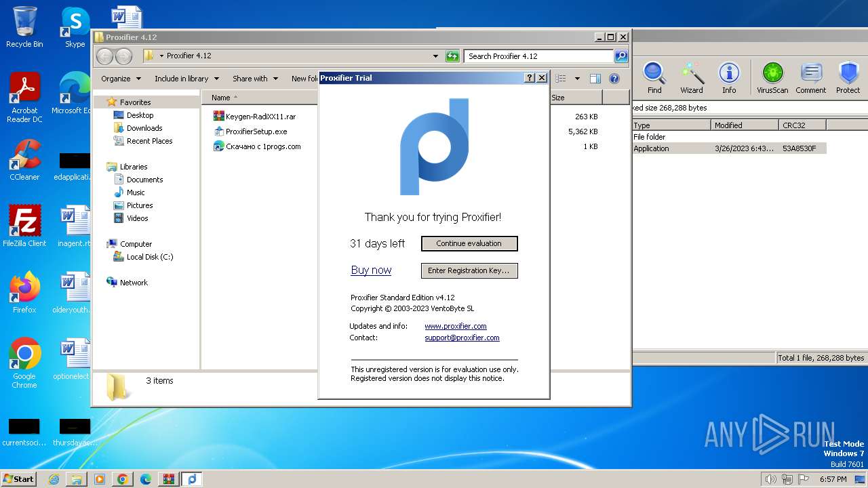
Task: Select Libraries in navigation pane
Action: click(134, 167)
